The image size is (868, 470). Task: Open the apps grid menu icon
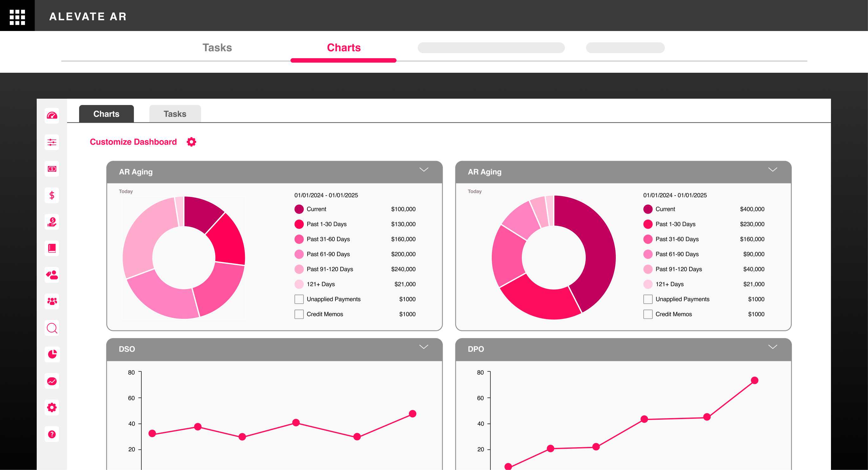[17, 16]
